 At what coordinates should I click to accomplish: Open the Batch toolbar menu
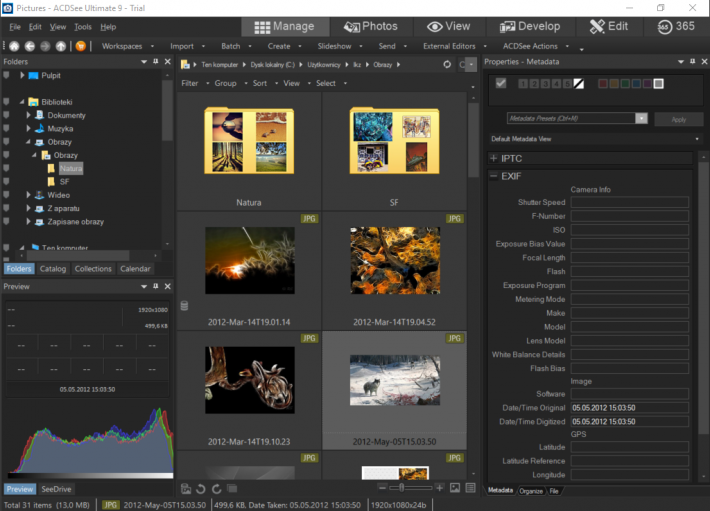tap(236, 46)
